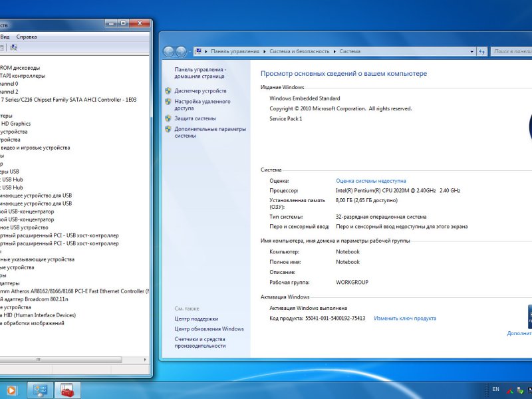This screenshot has width=532, height=399.
Task: Refresh the System window address bar
Action: (481, 52)
